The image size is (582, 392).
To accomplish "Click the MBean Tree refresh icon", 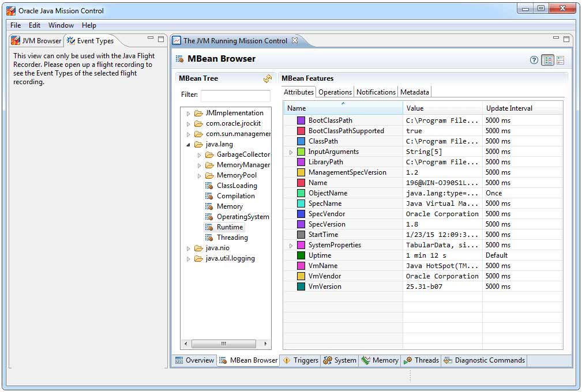I will point(267,78).
